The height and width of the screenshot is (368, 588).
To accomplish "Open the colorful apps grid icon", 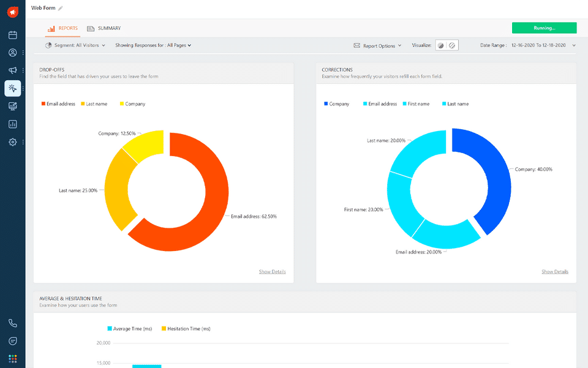I will click(x=13, y=359).
